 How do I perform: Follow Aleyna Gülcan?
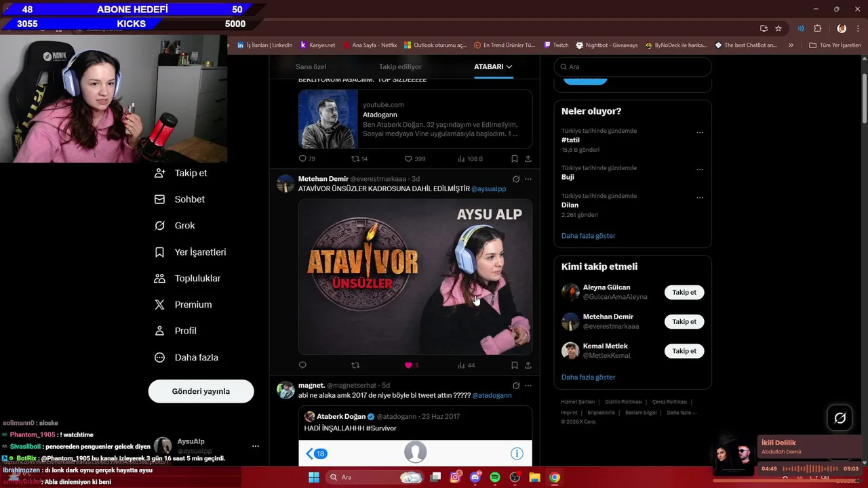coord(684,293)
